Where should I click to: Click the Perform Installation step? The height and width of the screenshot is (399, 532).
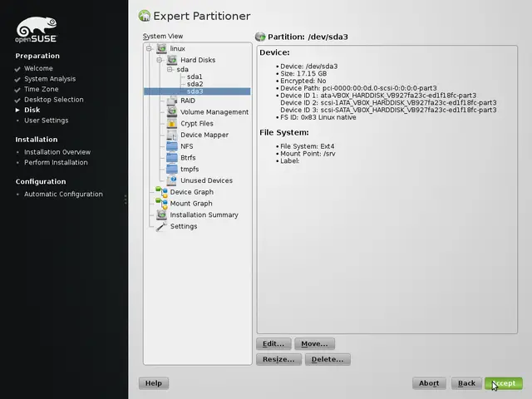click(56, 163)
